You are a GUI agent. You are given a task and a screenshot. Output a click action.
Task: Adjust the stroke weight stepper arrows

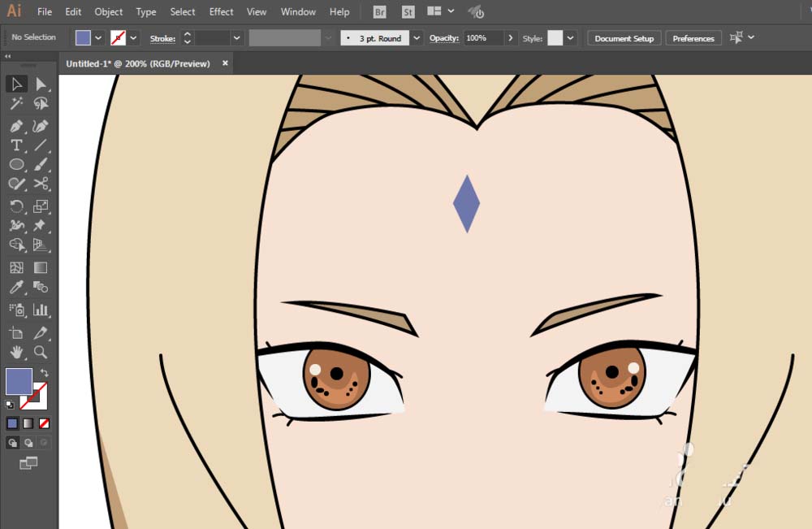click(x=188, y=38)
